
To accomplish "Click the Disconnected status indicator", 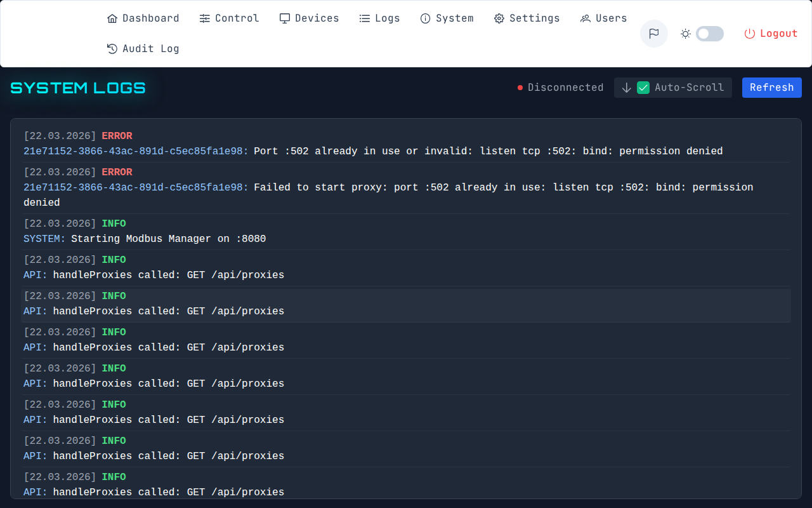I will [561, 88].
